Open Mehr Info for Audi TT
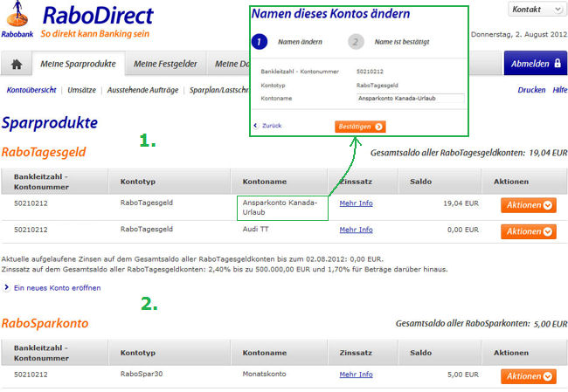 point(356,230)
